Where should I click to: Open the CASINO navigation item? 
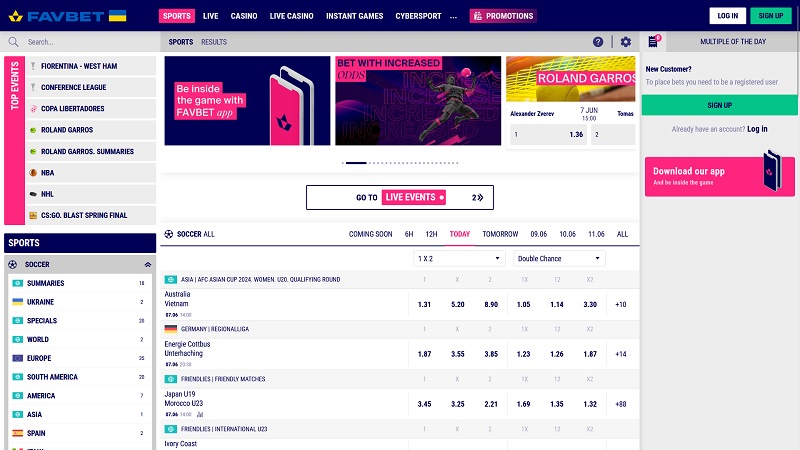pyautogui.click(x=244, y=16)
